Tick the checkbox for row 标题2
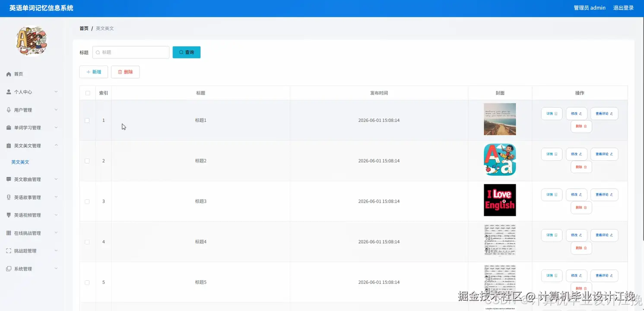The width and height of the screenshot is (644, 311). [x=87, y=161]
